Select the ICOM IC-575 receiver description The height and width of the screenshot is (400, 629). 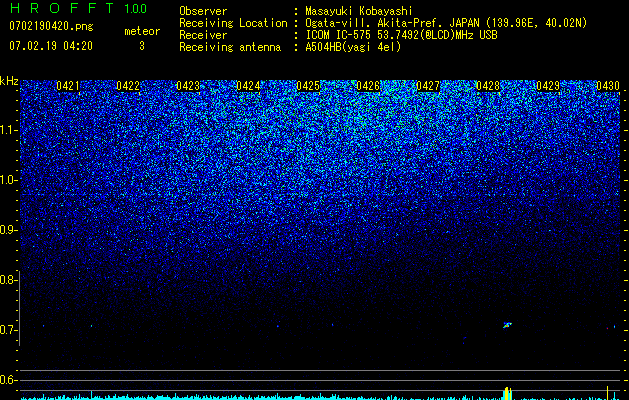pos(401,35)
